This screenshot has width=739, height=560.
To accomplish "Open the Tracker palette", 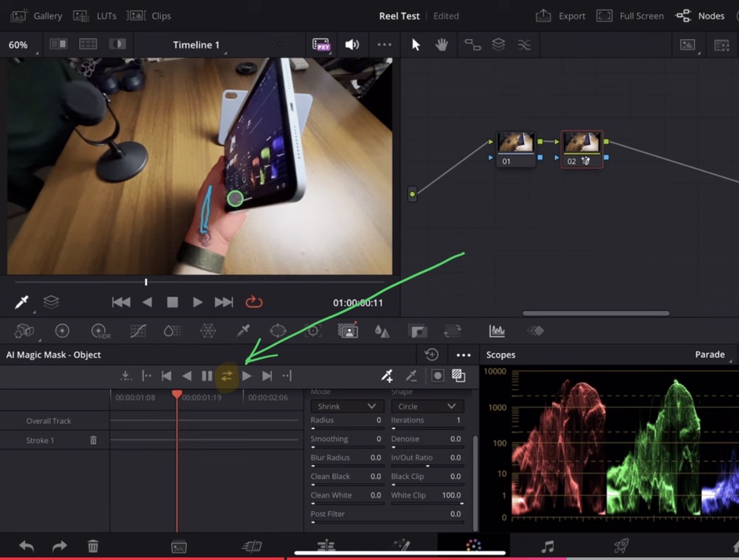I will (x=314, y=331).
